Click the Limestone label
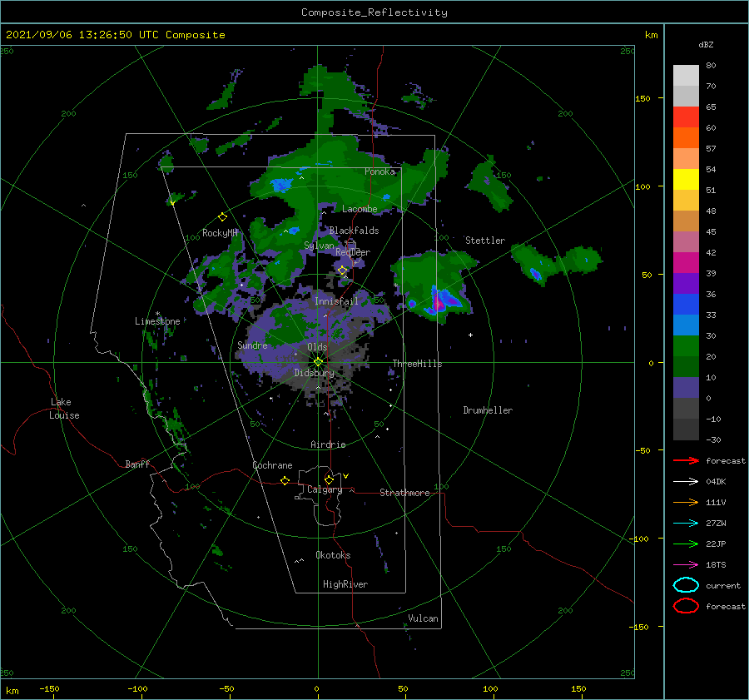The height and width of the screenshot is (700, 749). (157, 321)
